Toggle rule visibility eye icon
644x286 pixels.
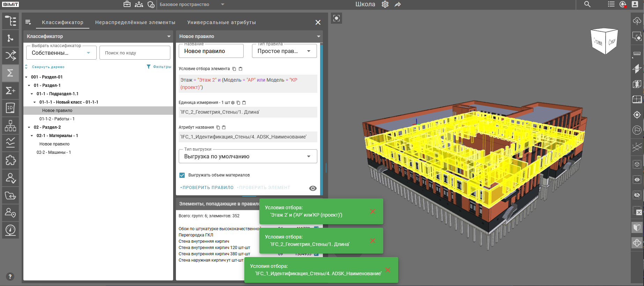[x=313, y=188]
